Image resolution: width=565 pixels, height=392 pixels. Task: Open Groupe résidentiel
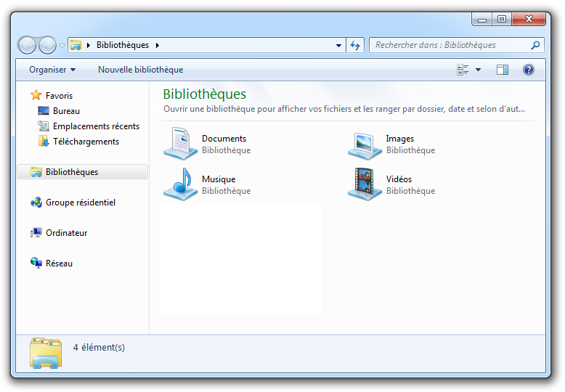click(81, 203)
